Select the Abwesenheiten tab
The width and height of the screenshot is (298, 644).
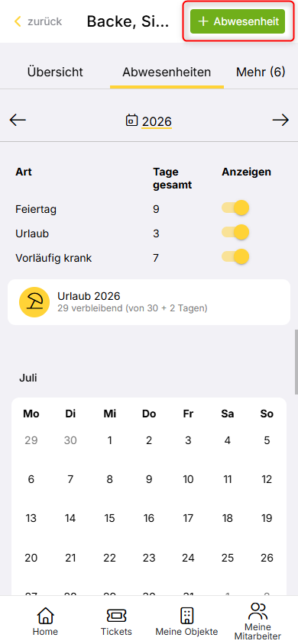click(x=167, y=72)
